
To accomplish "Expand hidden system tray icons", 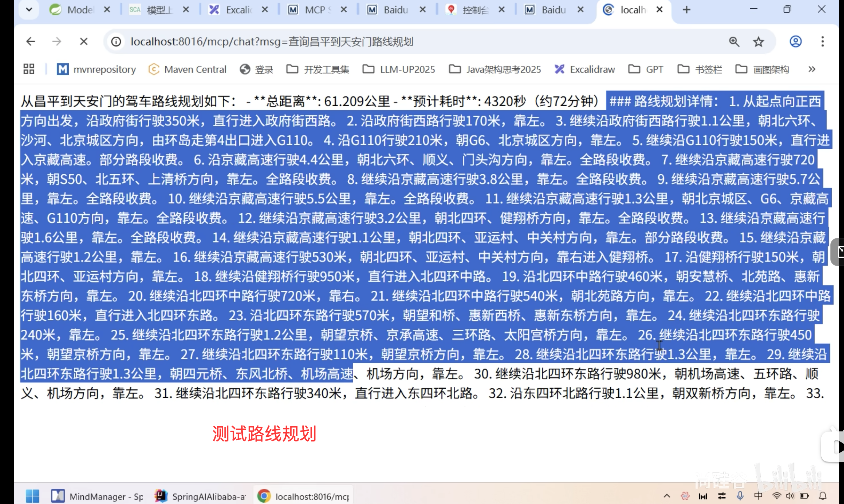I will coord(667,496).
